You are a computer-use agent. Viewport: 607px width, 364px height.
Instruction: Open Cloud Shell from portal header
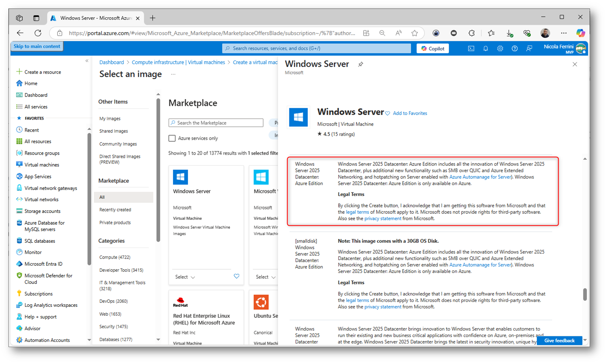[471, 48]
